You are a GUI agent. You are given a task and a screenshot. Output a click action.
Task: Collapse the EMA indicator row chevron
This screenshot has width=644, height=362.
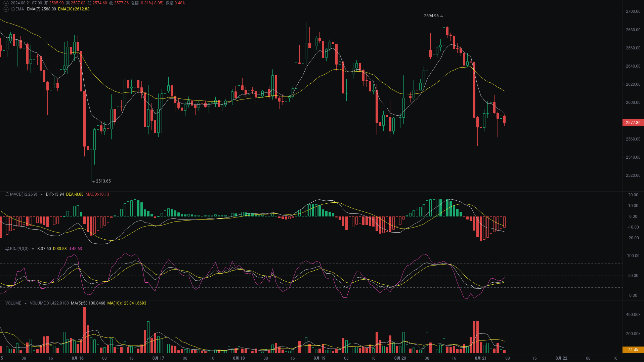pyautogui.click(x=6, y=9)
